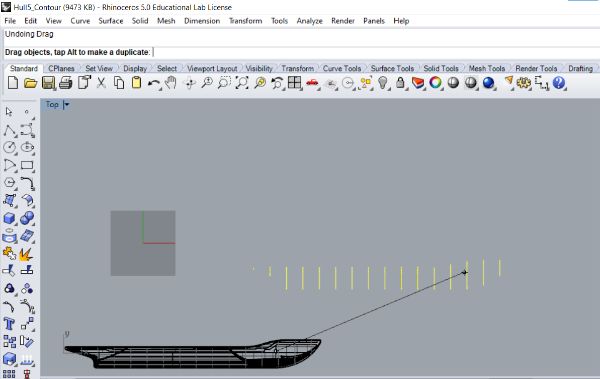Open the Transform menu
Viewport: 600px width, 379px height.
[x=245, y=21]
